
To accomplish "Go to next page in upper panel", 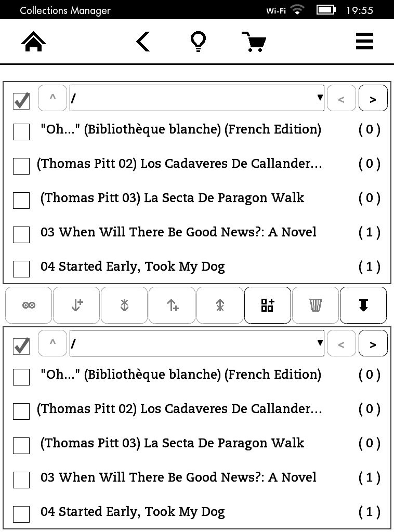I will coord(373,98).
